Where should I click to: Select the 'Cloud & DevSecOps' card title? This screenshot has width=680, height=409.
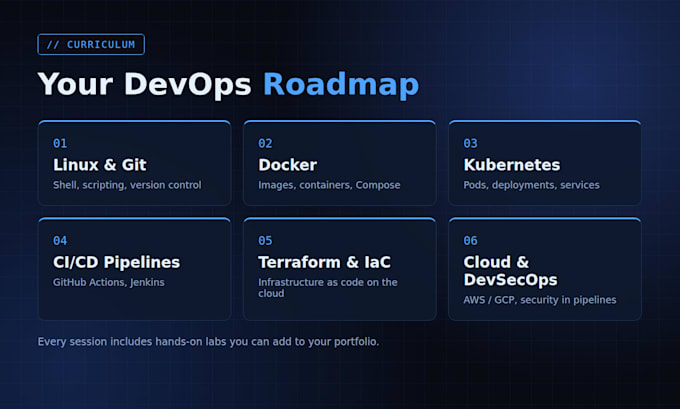click(510, 271)
